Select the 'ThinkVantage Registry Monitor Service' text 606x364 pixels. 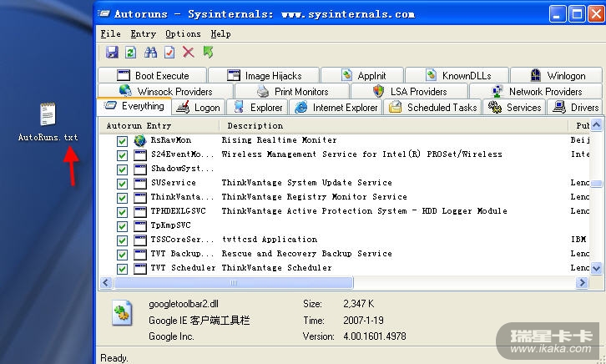pos(314,197)
